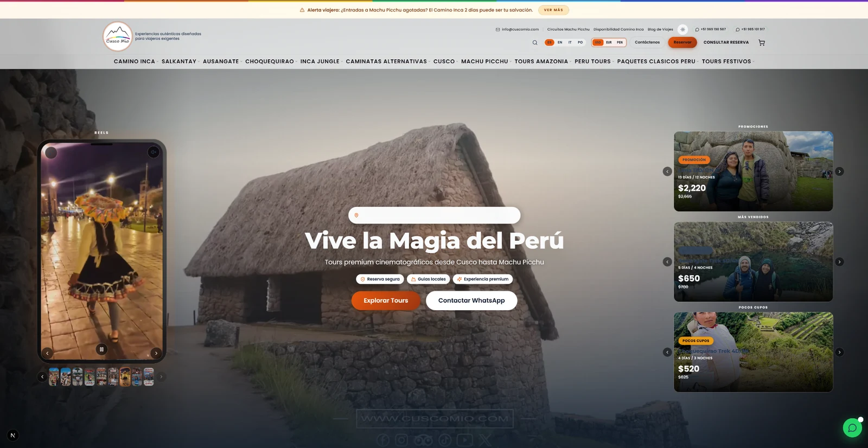
Task: Open the $2,220 promotion tour card
Action: coord(754,171)
